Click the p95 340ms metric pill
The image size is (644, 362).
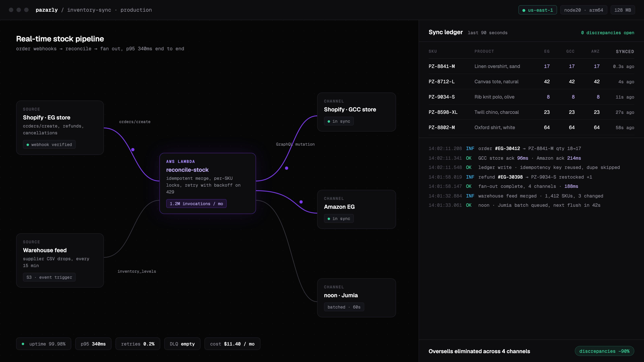coord(93,344)
